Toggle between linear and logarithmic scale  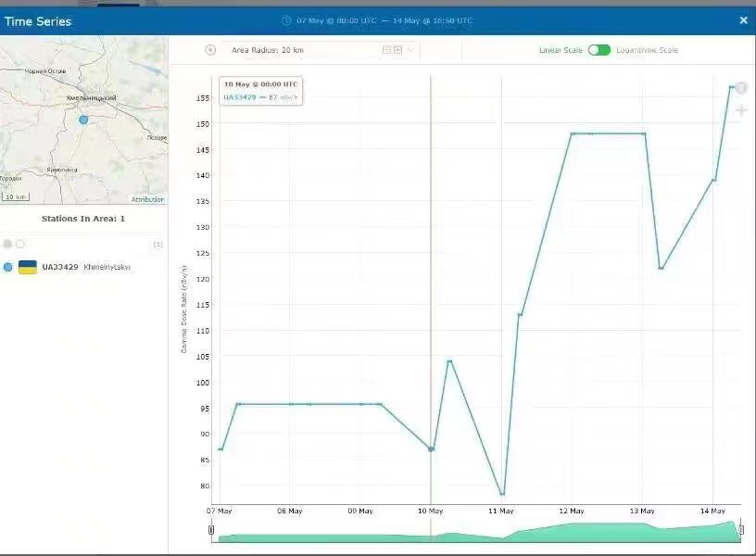pos(598,50)
